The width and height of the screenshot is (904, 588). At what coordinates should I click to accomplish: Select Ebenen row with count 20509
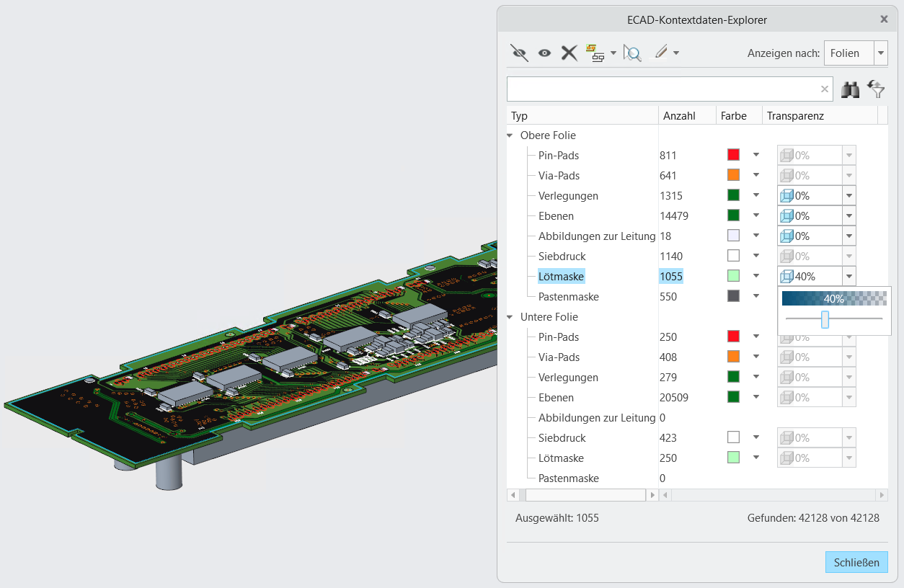[557, 398]
